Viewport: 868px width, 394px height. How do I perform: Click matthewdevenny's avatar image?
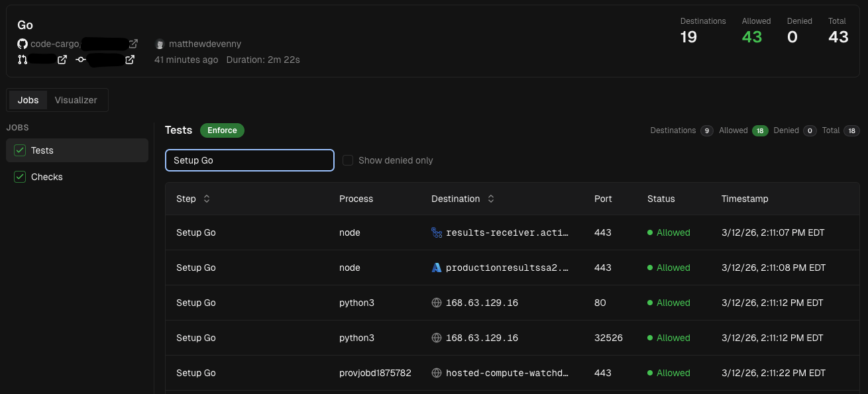(160, 44)
